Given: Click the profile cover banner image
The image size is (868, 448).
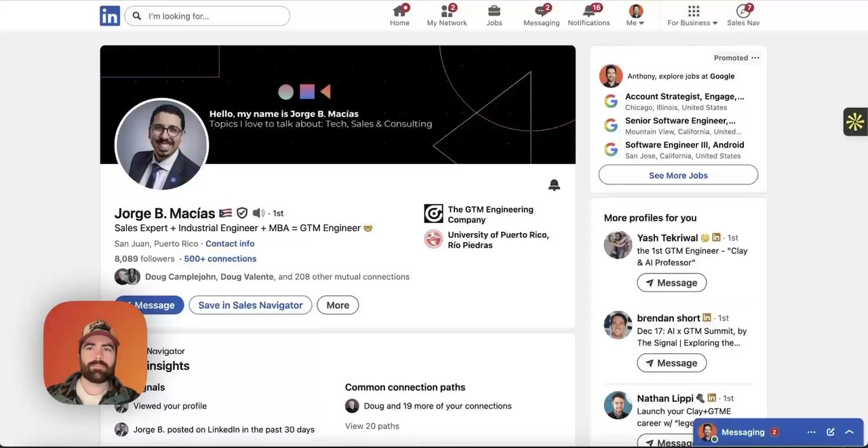Looking at the screenshot, I should click(338, 104).
